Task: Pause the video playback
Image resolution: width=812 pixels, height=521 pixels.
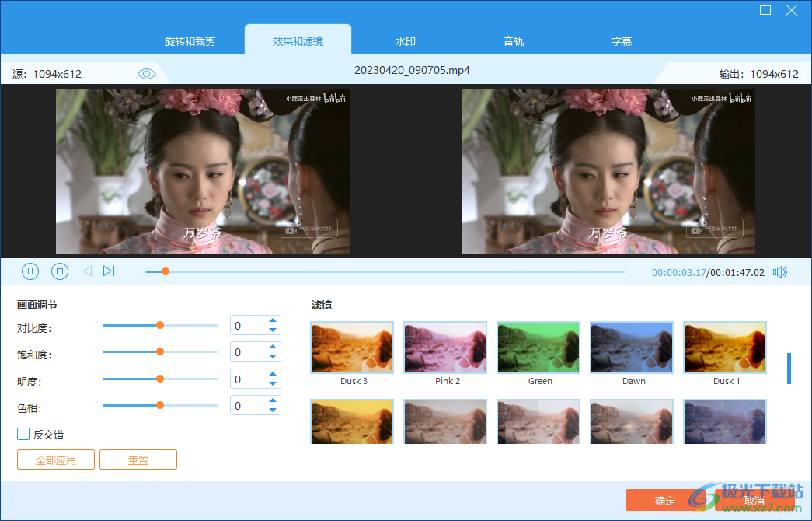Action: [x=30, y=271]
